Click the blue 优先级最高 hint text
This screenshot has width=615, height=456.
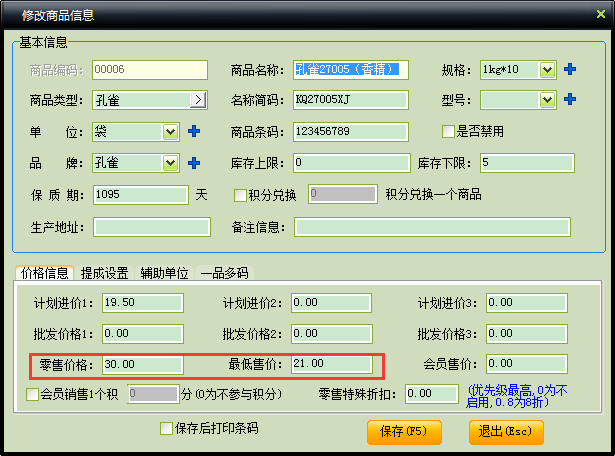517,396
